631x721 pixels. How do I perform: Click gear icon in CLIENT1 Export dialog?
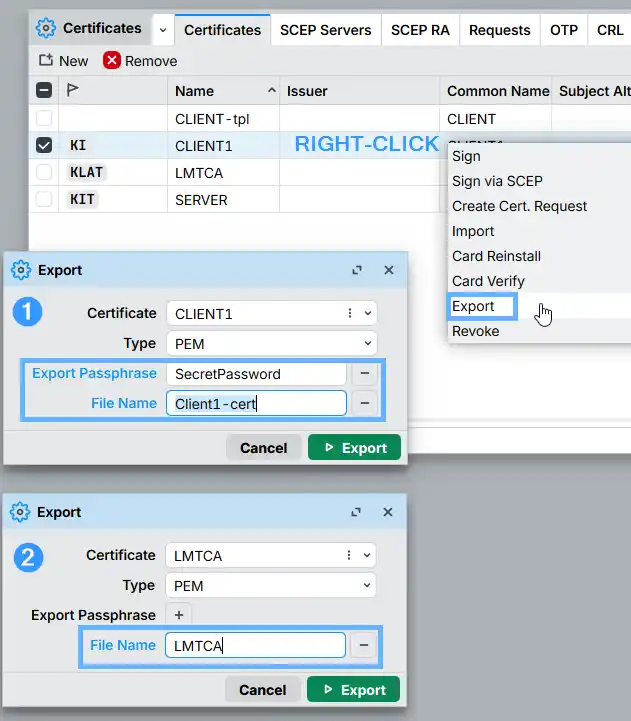[x=21, y=270]
